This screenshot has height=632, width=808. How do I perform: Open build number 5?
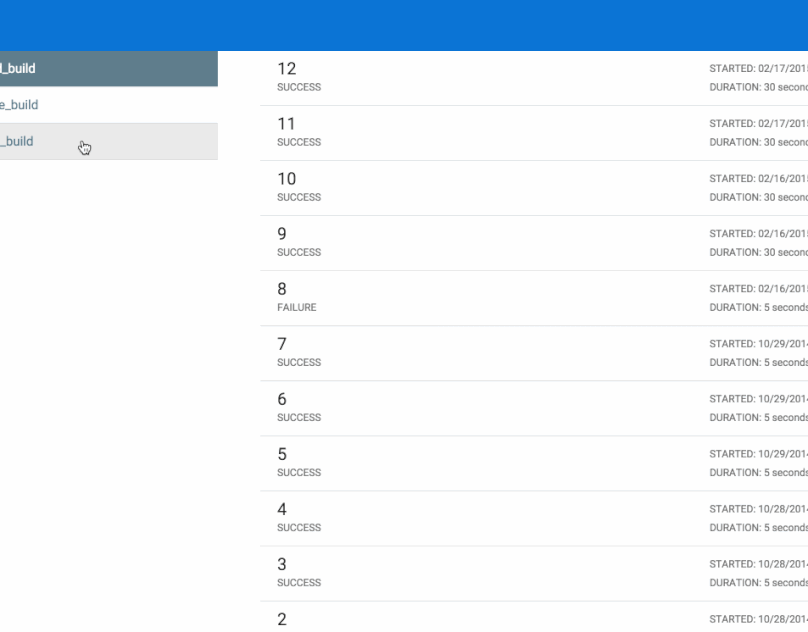(x=284, y=454)
